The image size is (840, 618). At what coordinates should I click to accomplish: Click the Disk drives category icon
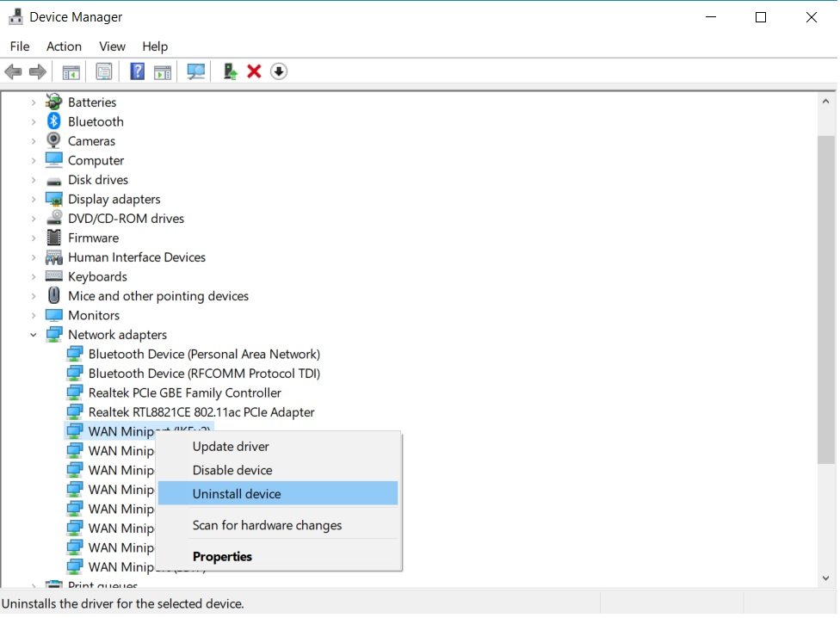53,181
